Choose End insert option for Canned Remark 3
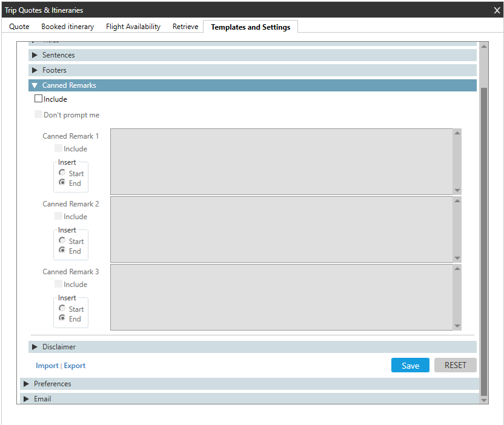The image size is (504, 425). [x=62, y=318]
